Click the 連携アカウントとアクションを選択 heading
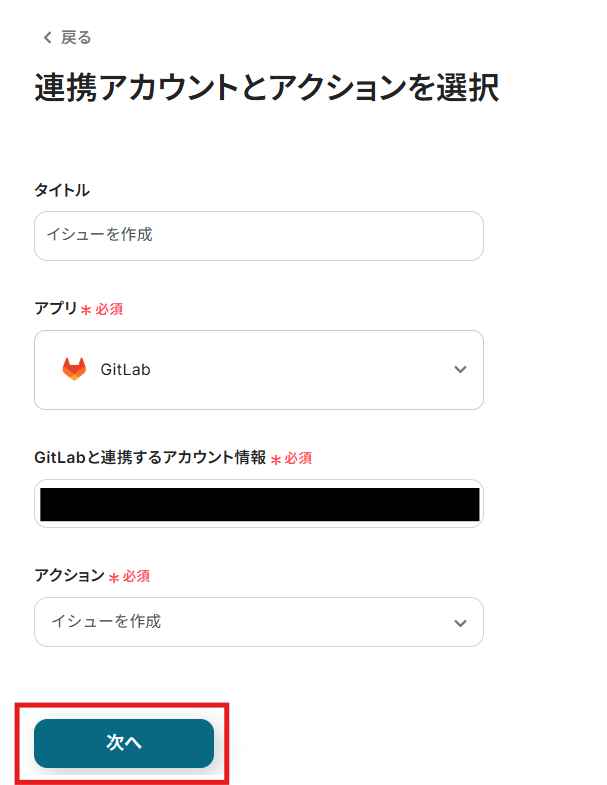Image resolution: width=607 pixels, height=785 pixels. coord(267,88)
